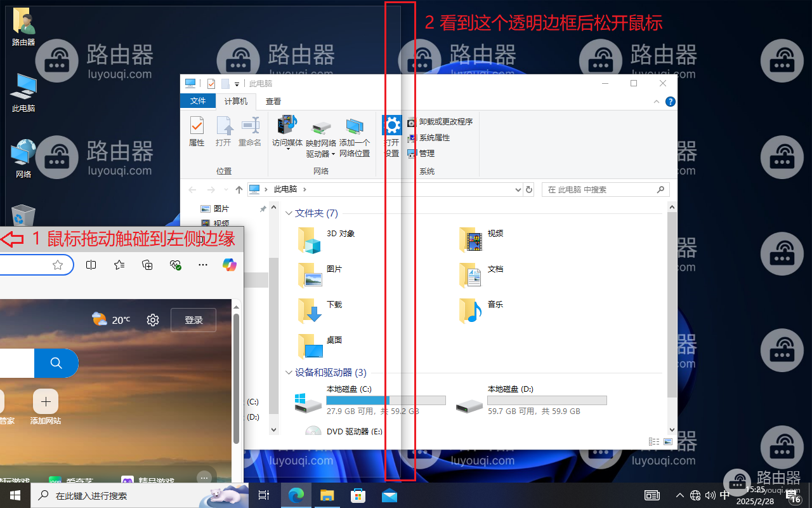The image size is (812, 508).
Task: Open the Edge three-dots settings menu
Action: [203, 265]
